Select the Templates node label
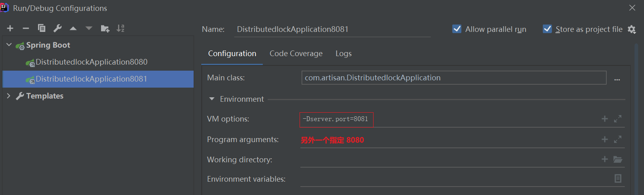This screenshot has height=195, width=644. (45, 96)
